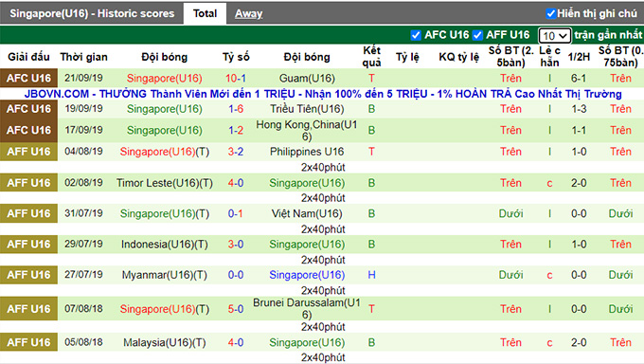Click the Indonesia(U16)(T) team name
The image size is (644, 364).
tap(164, 245)
